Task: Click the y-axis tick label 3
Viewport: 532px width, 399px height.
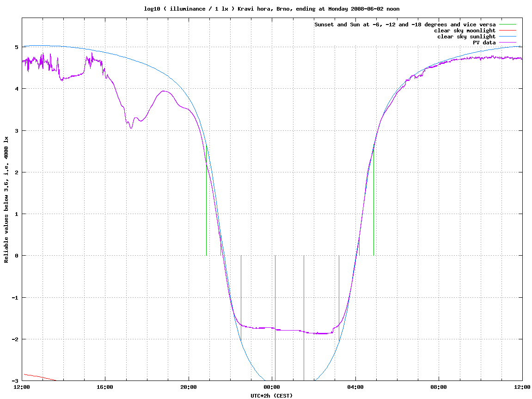Action: (x=17, y=130)
